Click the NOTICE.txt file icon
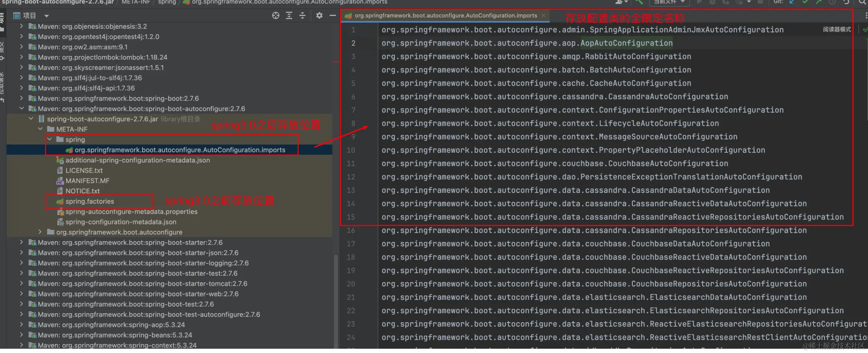868x353 pixels. 60,191
